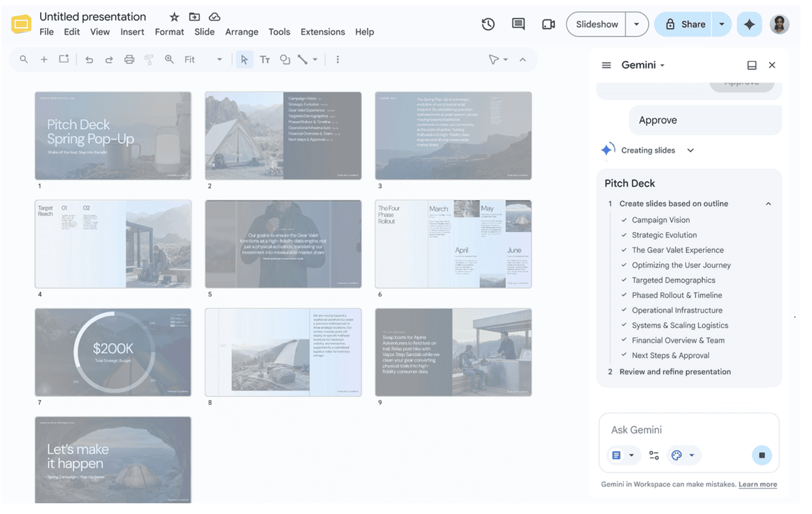This screenshot has width=812, height=514.
Task: Select the Target Reach slide
Action: [113, 244]
